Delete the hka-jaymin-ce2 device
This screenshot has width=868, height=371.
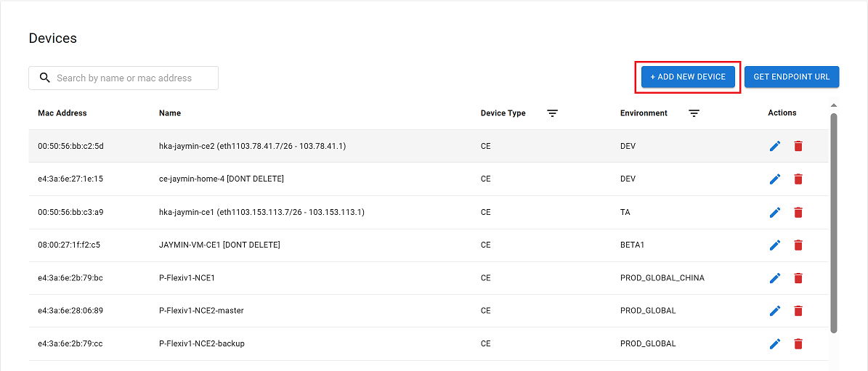798,146
